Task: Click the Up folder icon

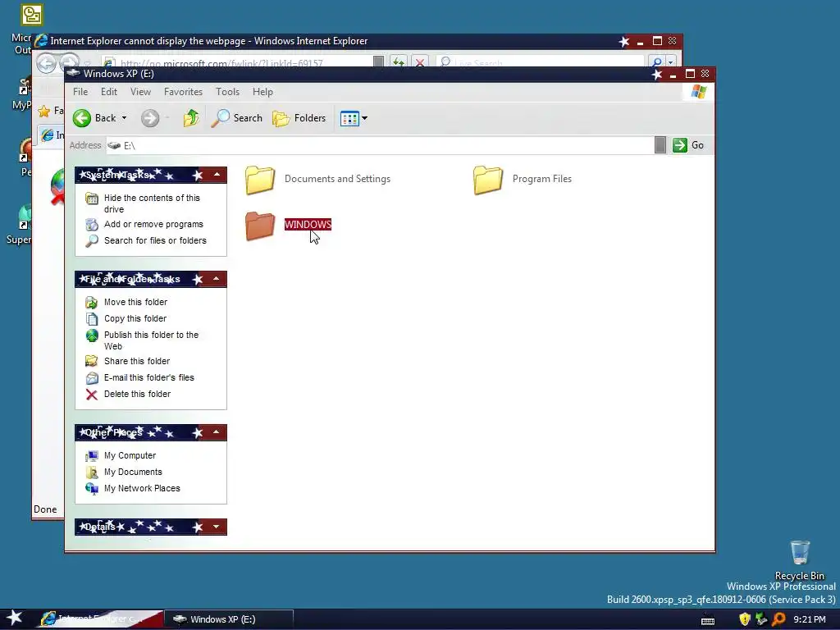Action: pos(190,118)
